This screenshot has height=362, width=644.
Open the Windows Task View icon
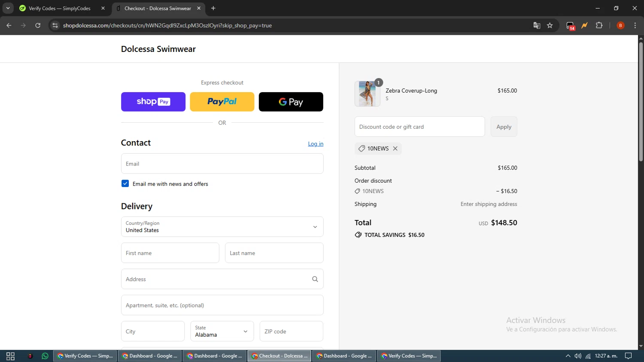[10, 356]
